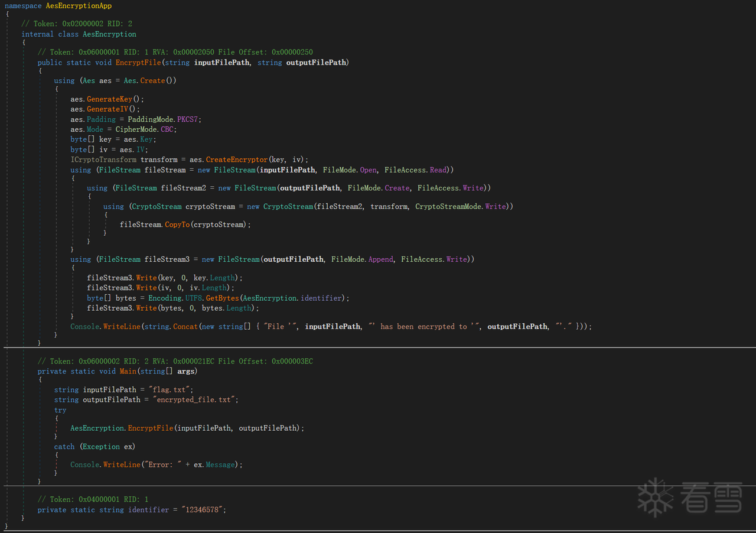Click Length in key.Length
Viewport: 756px width, 533px height.
coord(223,278)
